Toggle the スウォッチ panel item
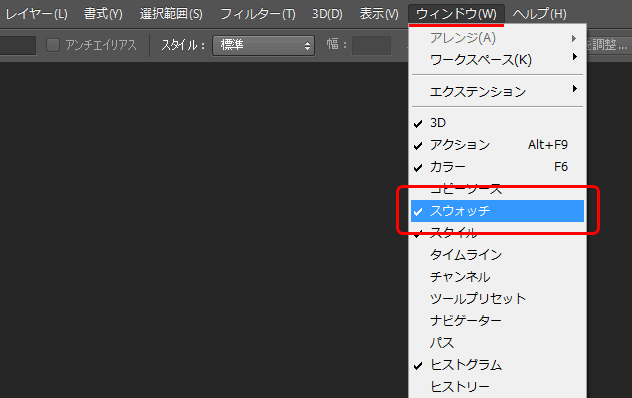The height and width of the screenshot is (398, 632). pyautogui.click(x=498, y=211)
